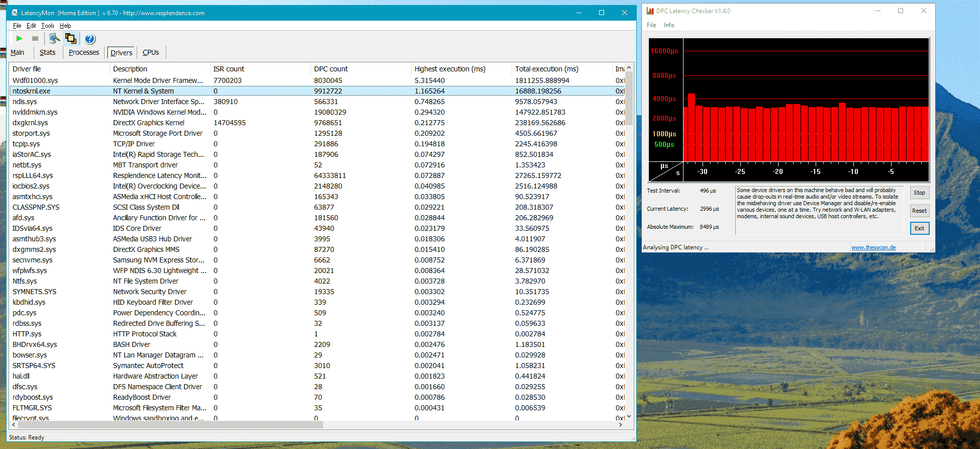980x449 pixels.
Task: Select the asmtxhci.sys driver row
Action: 317,197
